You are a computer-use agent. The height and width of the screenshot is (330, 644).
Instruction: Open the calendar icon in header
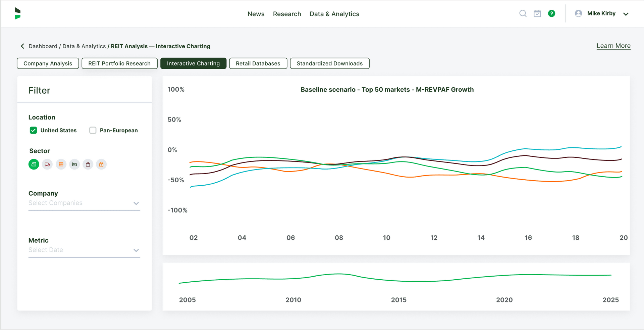click(537, 13)
